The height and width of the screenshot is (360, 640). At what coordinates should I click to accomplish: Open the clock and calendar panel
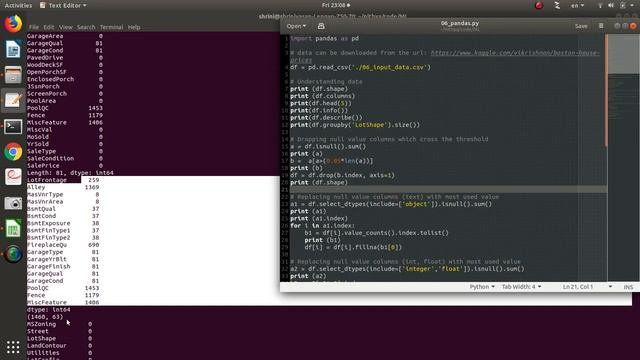tap(336, 5)
